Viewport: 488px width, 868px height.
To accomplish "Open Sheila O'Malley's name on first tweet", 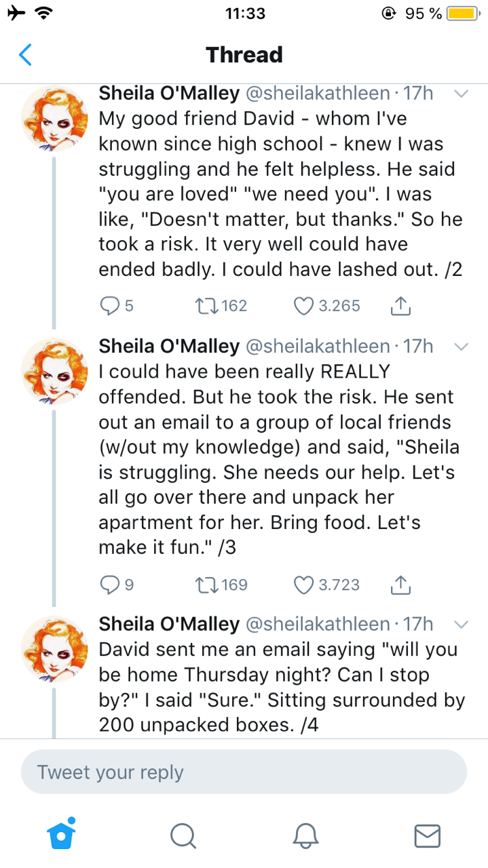I will pyautogui.click(x=168, y=93).
